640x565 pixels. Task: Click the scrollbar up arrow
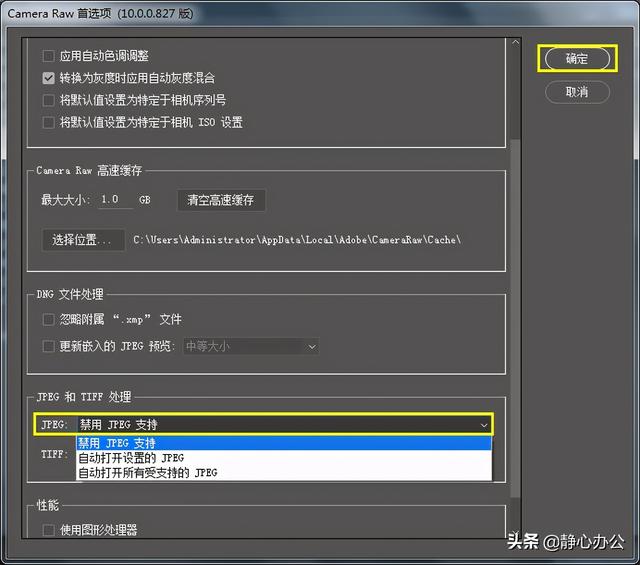pos(516,42)
